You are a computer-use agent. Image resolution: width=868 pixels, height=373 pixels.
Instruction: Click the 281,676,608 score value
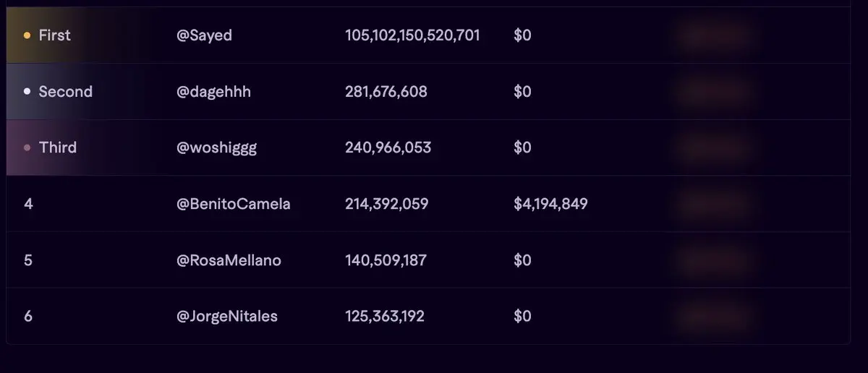[x=386, y=92]
